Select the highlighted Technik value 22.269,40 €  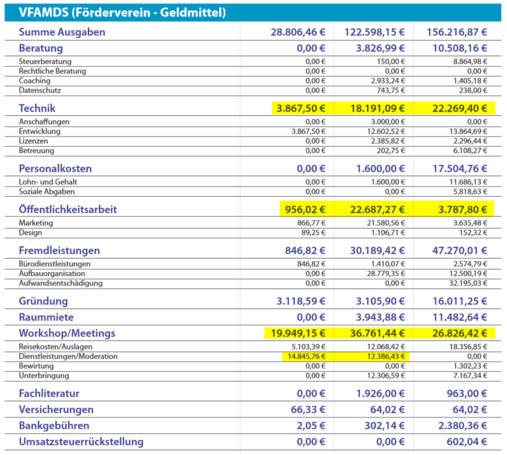460,108
